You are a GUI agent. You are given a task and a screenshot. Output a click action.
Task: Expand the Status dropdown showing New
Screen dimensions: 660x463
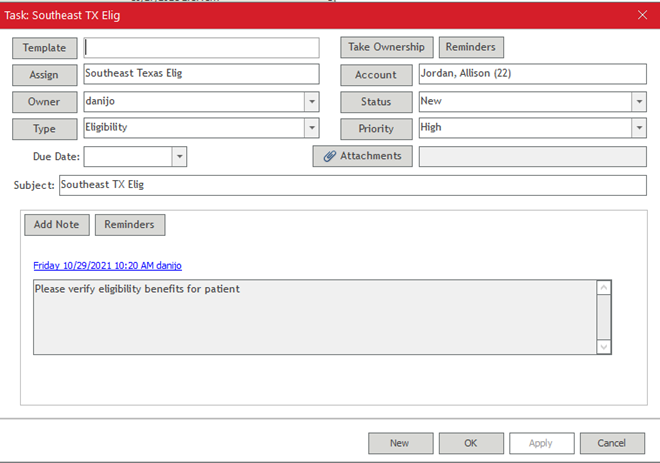(x=638, y=102)
